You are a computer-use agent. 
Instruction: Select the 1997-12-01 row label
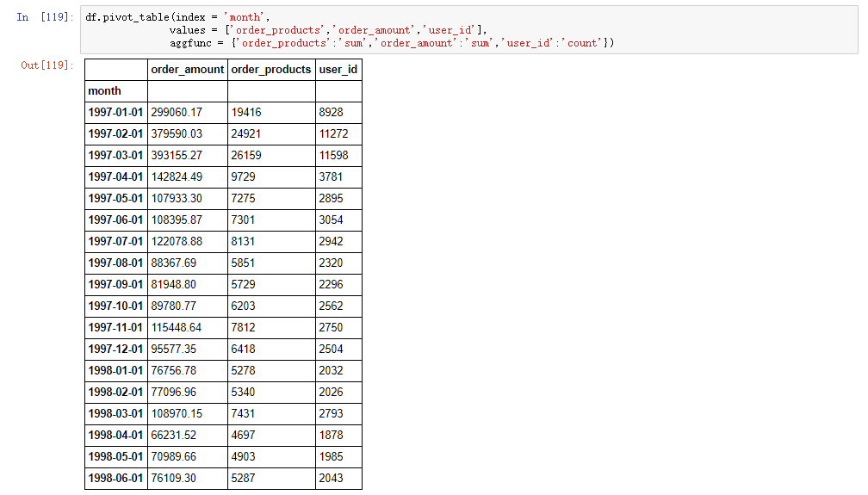(x=116, y=350)
